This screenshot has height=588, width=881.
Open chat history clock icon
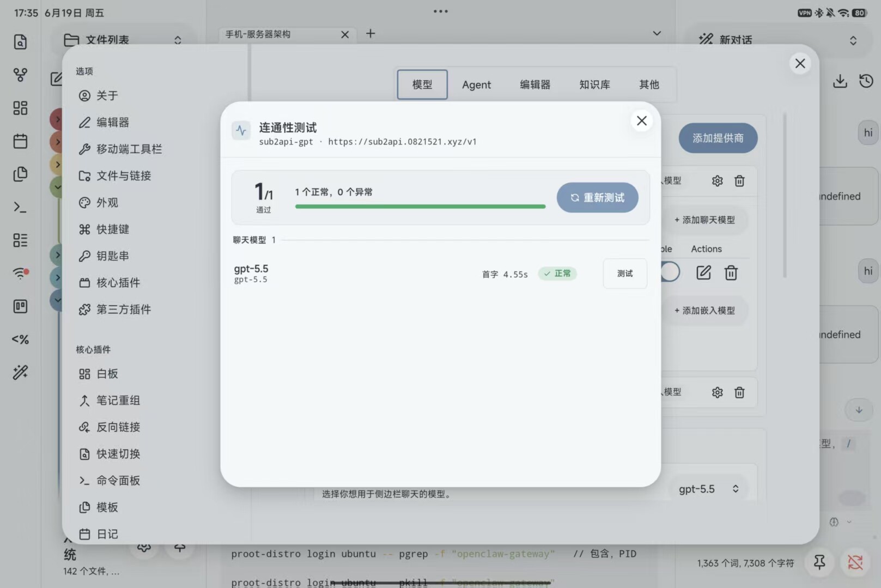coord(866,81)
